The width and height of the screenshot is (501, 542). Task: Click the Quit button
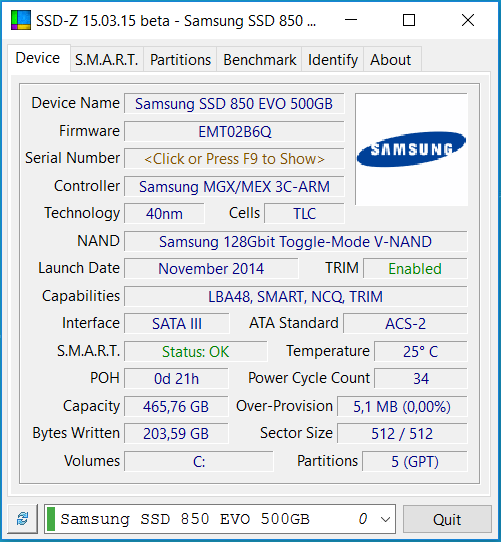point(447,519)
